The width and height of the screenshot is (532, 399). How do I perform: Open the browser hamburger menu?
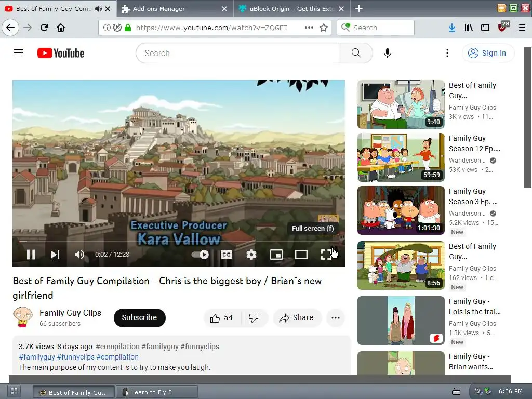point(522,28)
